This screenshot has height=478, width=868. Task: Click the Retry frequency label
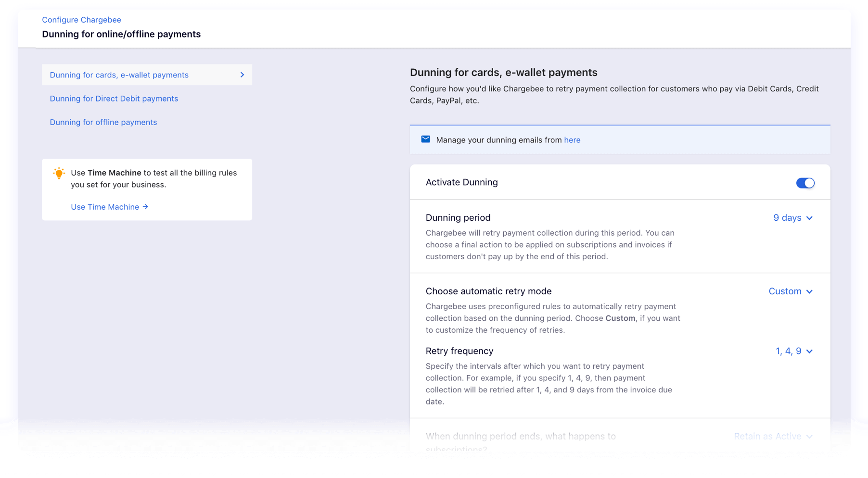pyautogui.click(x=459, y=351)
